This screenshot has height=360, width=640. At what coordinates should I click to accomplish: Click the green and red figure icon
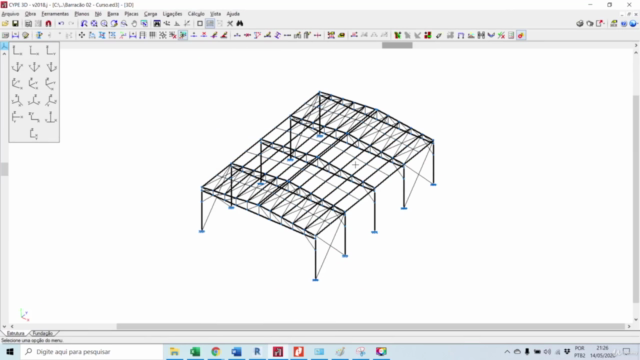tap(397, 36)
